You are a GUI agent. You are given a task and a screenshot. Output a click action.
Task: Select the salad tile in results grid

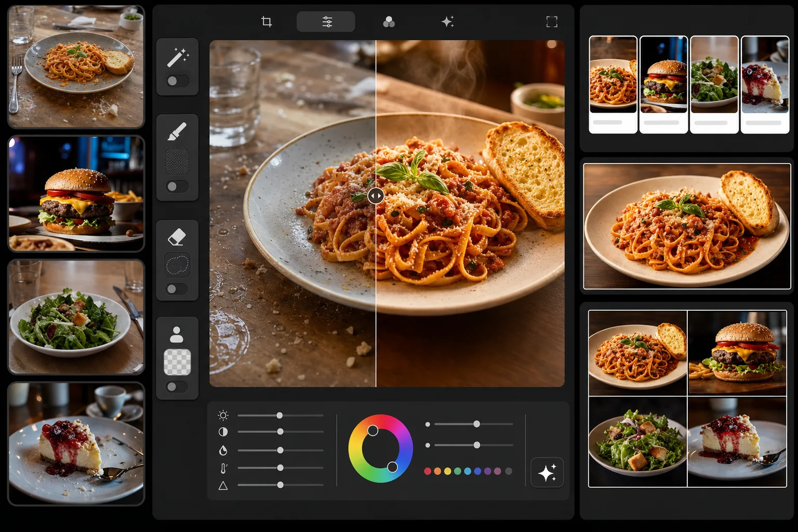(x=637, y=442)
